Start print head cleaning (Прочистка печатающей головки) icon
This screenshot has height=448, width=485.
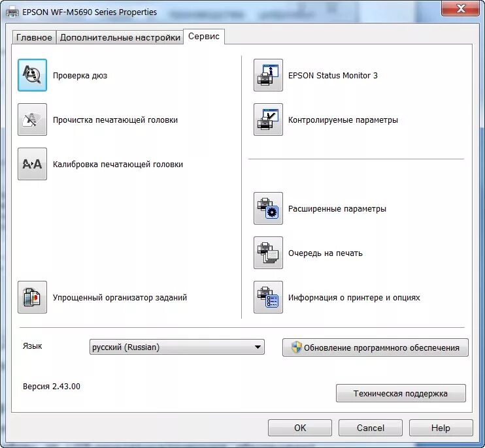(32, 120)
